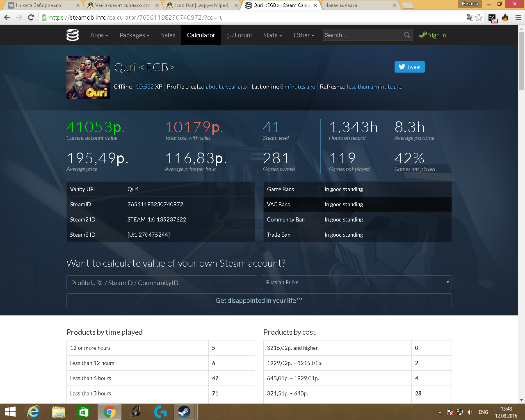This screenshot has width=525, height=420.
Task: Open the Windows Store taskbar icon
Action: point(84,412)
